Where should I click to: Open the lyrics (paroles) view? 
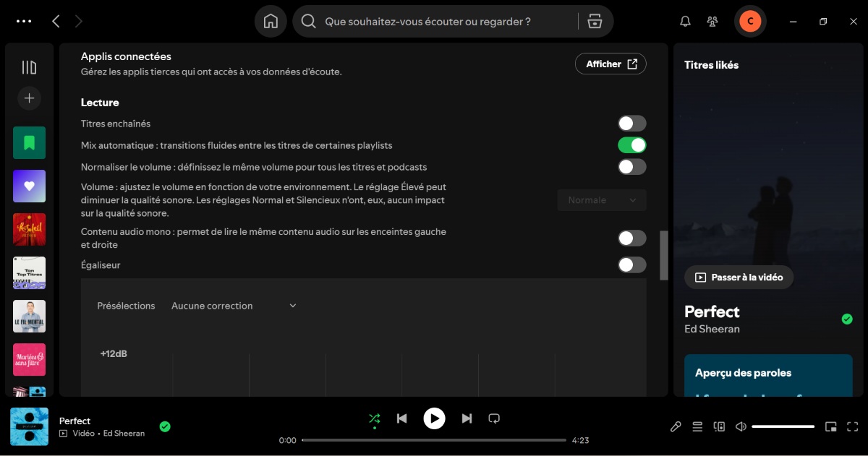coord(676,426)
